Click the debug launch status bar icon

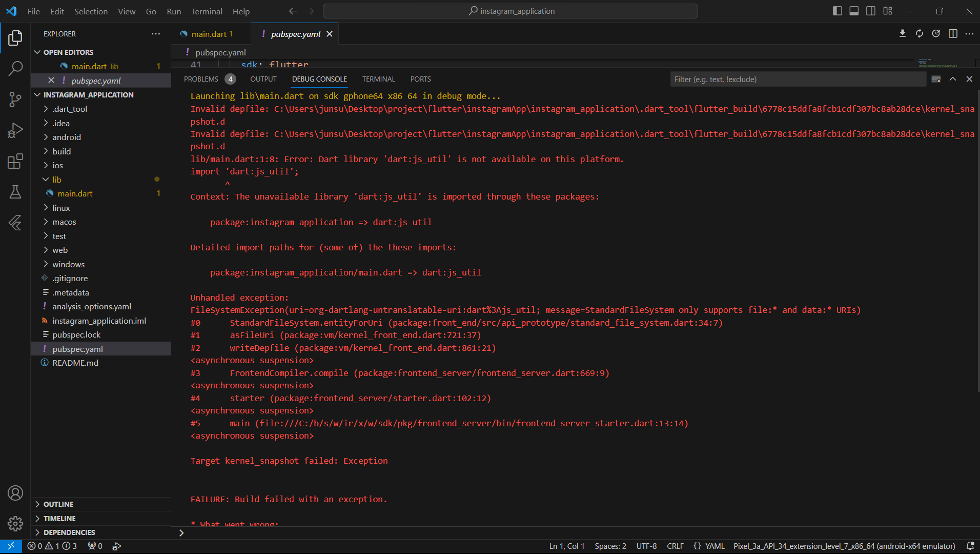pyautogui.click(x=117, y=546)
